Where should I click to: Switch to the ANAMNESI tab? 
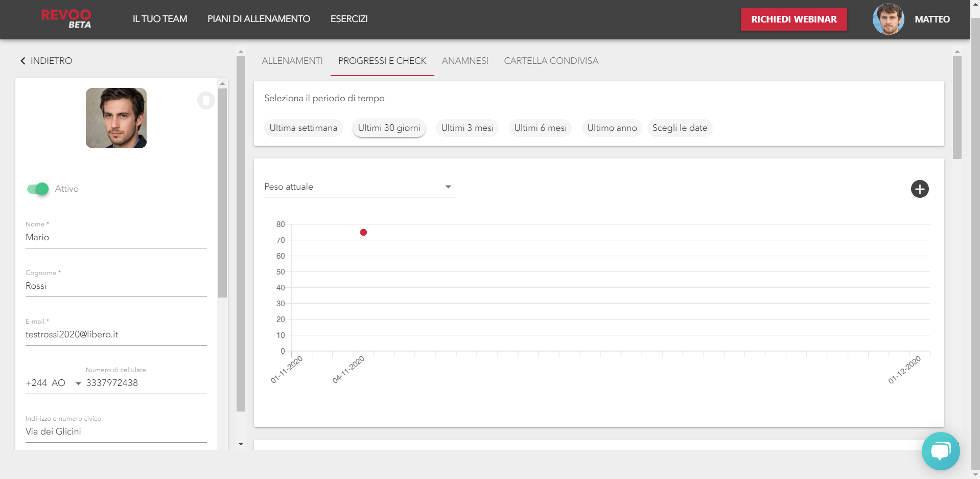(464, 61)
